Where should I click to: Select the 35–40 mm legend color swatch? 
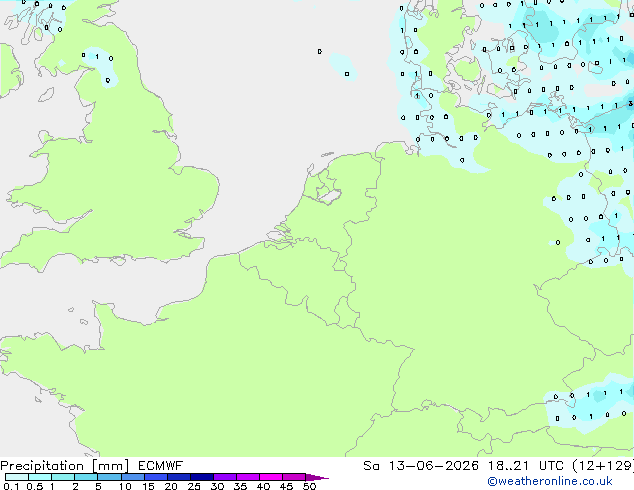(248, 477)
